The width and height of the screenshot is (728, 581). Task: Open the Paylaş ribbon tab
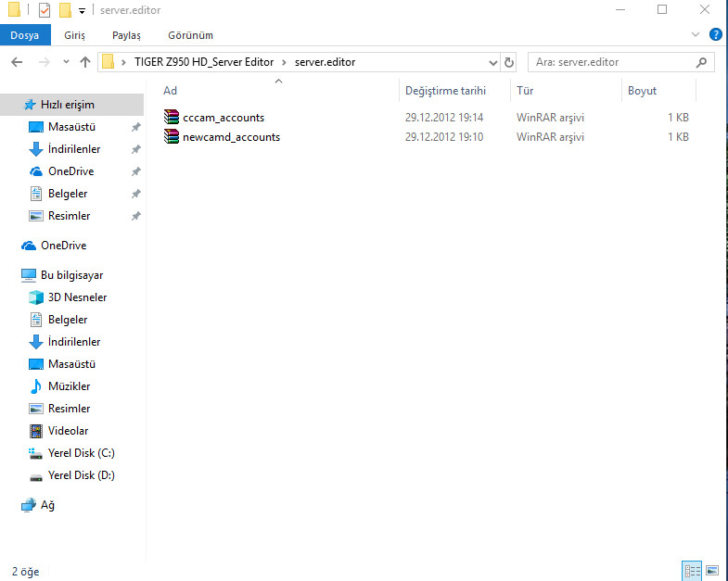pyautogui.click(x=126, y=35)
